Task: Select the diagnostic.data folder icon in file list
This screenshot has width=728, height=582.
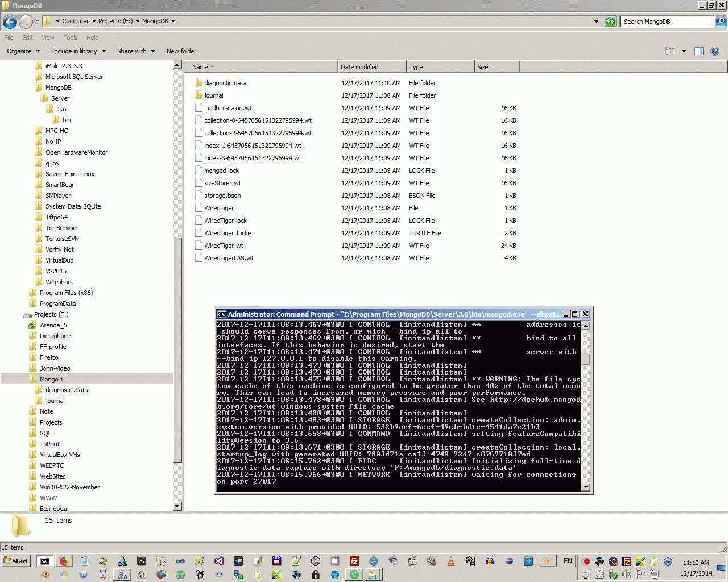Action: (198, 83)
